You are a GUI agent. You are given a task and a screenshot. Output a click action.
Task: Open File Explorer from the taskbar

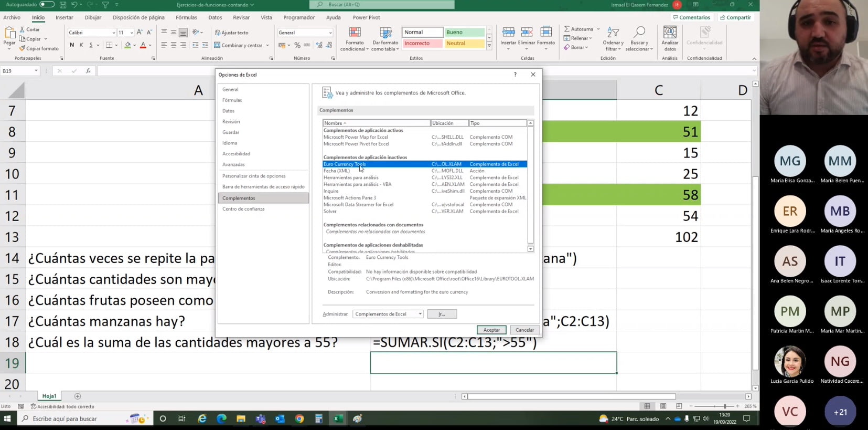[241, 418]
